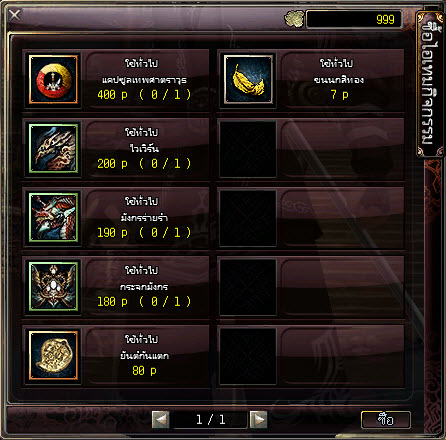
Task: Go to previous page with left arrow
Action: (160, 420)
